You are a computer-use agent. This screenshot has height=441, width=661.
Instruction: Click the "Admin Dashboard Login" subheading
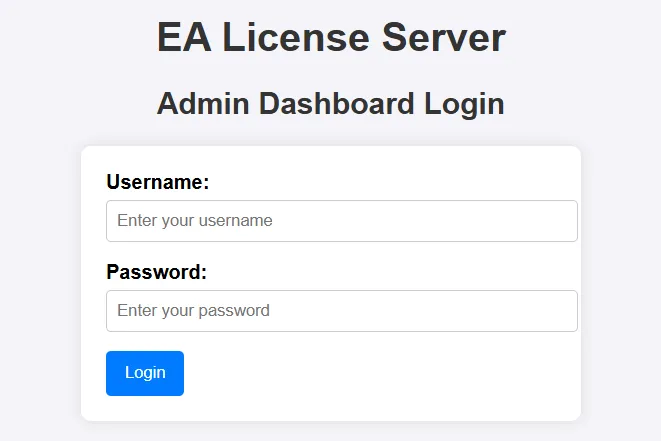tap(331, 104)
